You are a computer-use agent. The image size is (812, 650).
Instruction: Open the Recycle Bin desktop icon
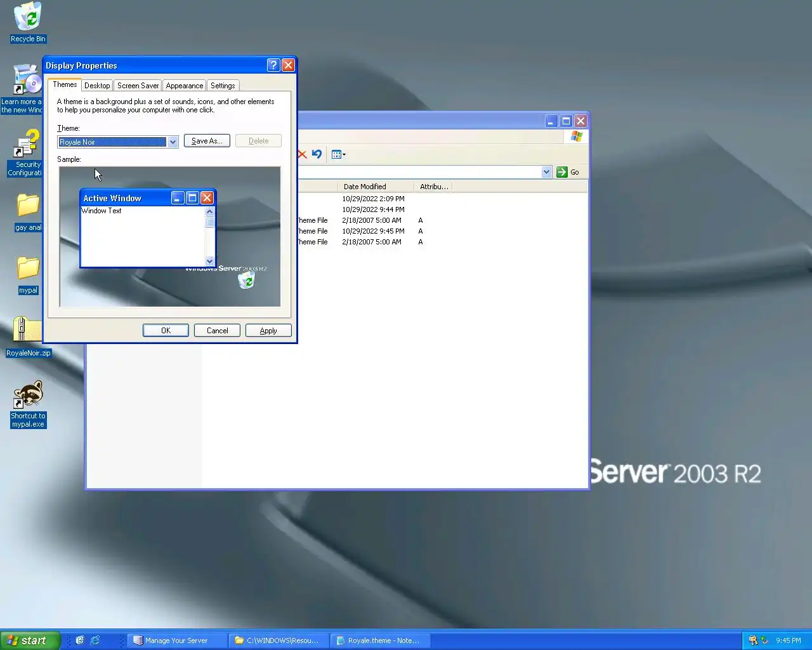pyautogui.click(x=28, y=22)
